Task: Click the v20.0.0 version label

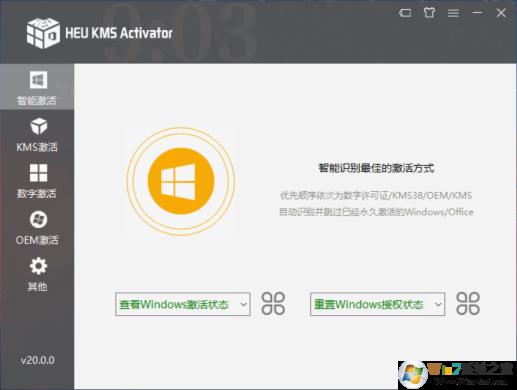Action: [37, 360]
